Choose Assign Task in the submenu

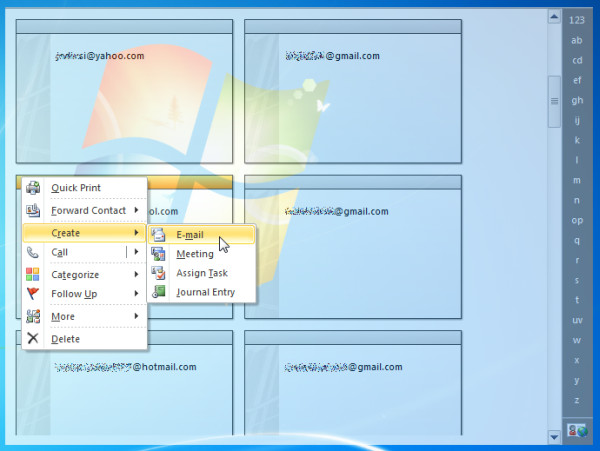point(201,273)
